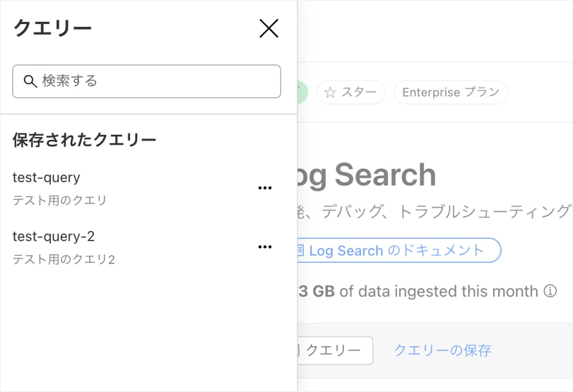Click the green status badge beside スター
Viewport: 573px width, 392px height.
pyautogui.click(x=302, y=93)
